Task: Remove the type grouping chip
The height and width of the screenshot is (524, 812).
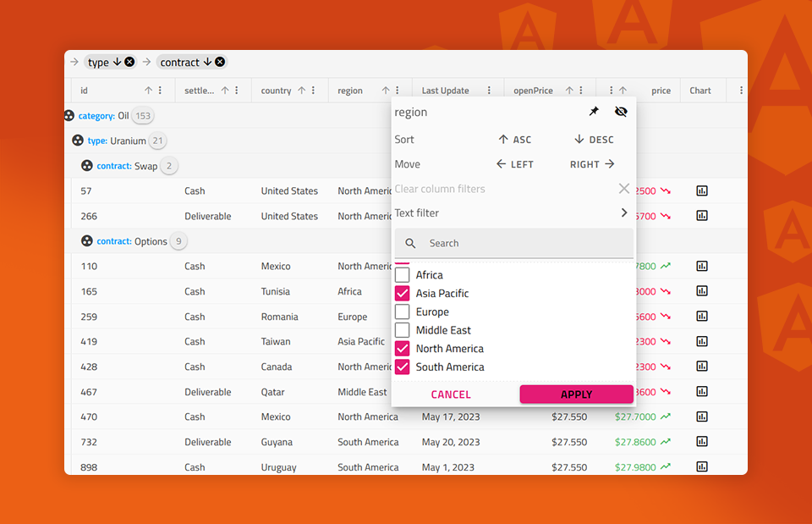Action: pos(129,61)
